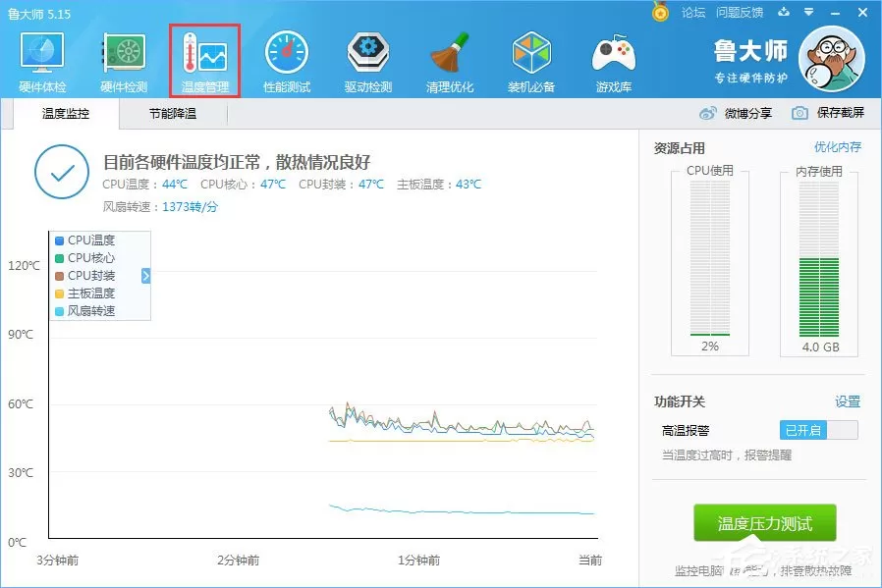
Task: Click the 微博分享 Weibo icon
Action: [x=707, y=114]
